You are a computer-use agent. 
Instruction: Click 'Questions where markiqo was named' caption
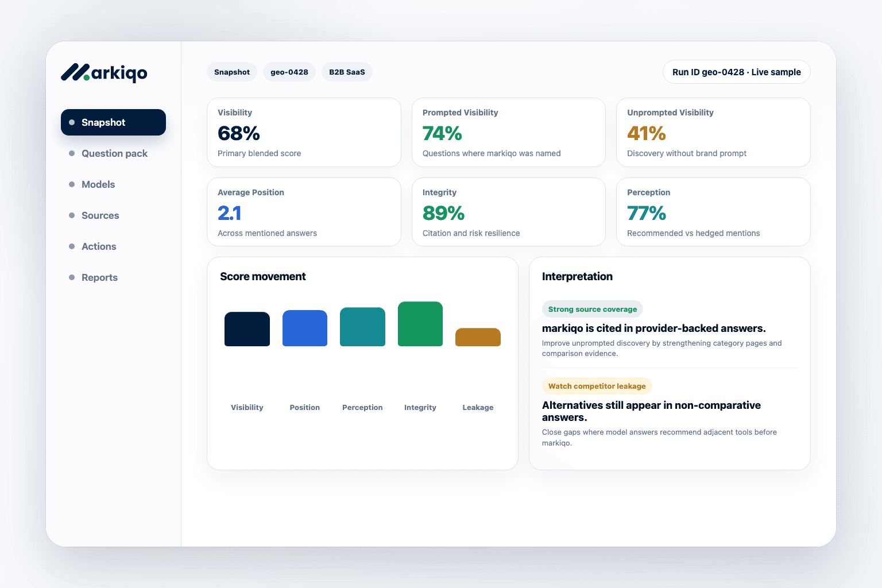[x=492, y=153]
